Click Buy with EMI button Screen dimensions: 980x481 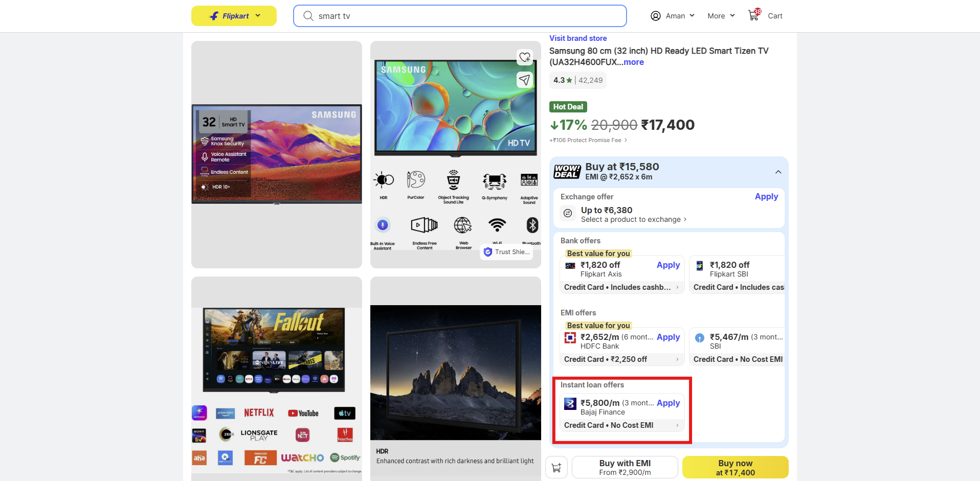(x=625, y=467)
